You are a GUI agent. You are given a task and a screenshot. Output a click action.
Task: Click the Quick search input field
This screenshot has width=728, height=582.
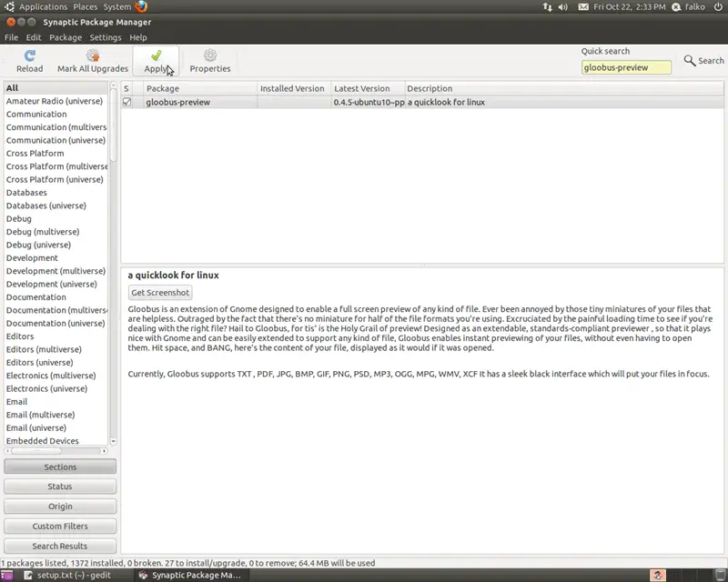pyautogui.click(x=626, y=68)
